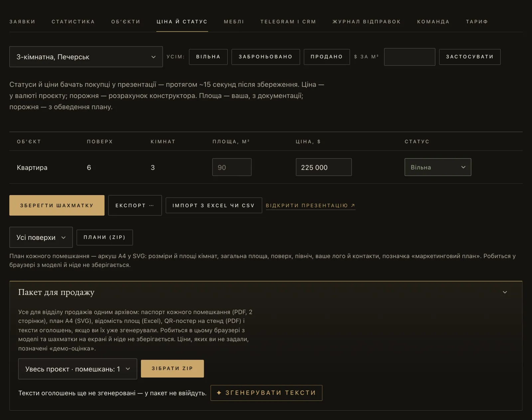Focus the $ за м² price field
Screen dimensions: 532x420
coord(410,57)
